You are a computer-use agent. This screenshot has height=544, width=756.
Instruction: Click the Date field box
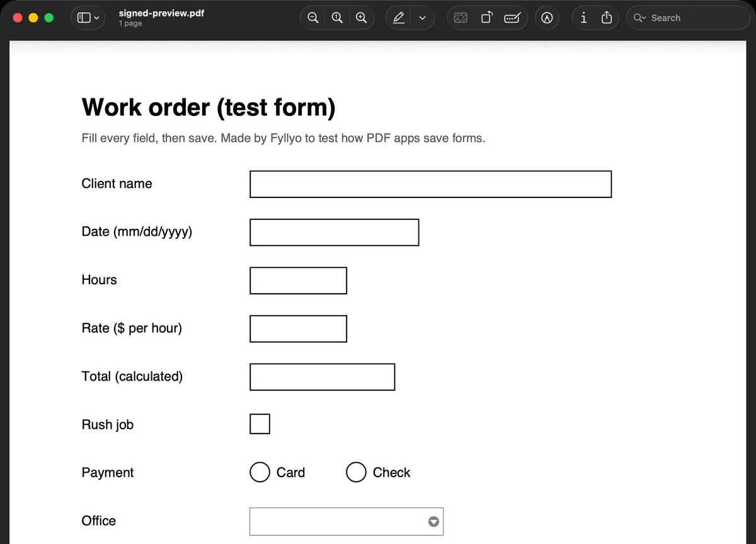[x=335, y=232]
